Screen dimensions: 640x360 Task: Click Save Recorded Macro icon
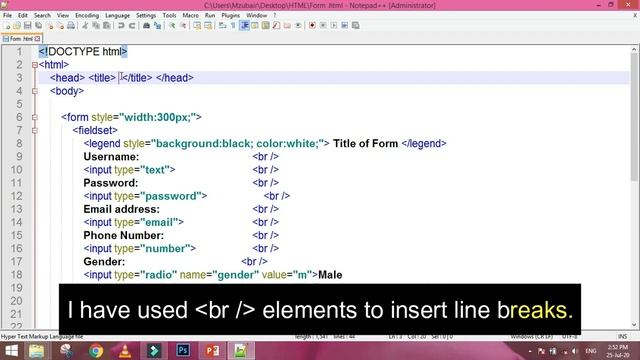click(x=356, y=25)
